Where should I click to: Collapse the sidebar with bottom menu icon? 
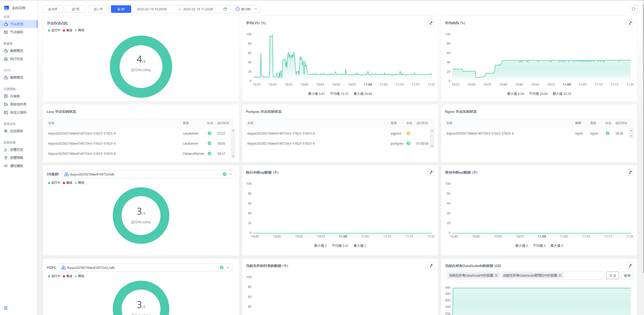pos(6,308)
